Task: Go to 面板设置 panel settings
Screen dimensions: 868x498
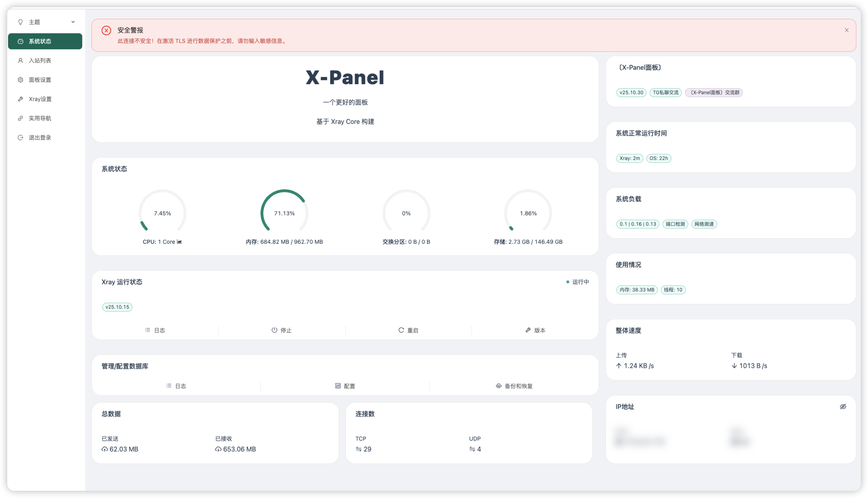Action: pyautogui.click(x=40, y=80)
